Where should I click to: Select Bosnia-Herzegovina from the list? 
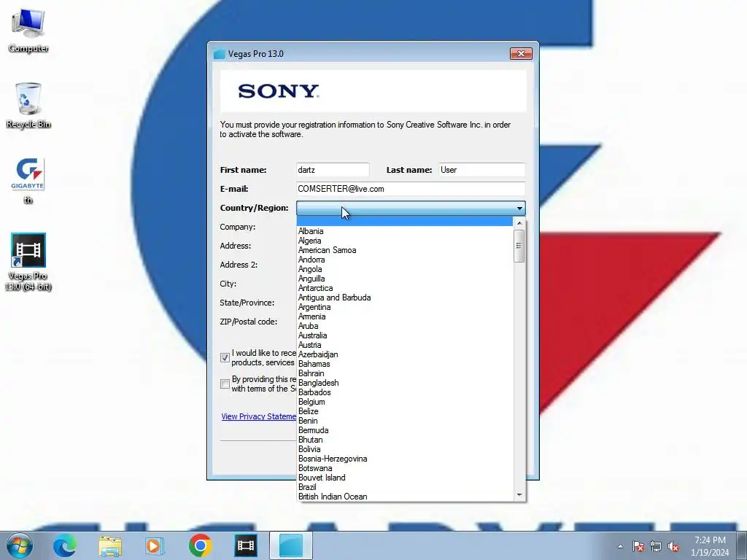click(x=404, y=459)
